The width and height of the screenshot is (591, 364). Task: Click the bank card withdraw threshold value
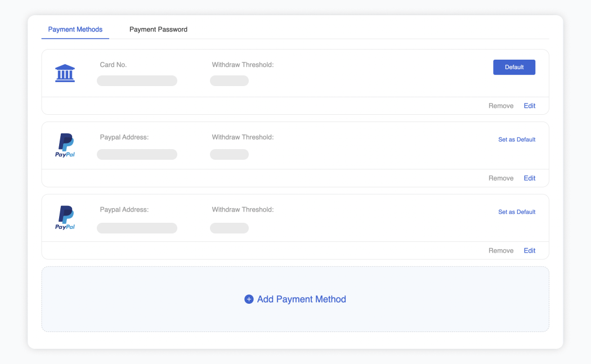229,81
